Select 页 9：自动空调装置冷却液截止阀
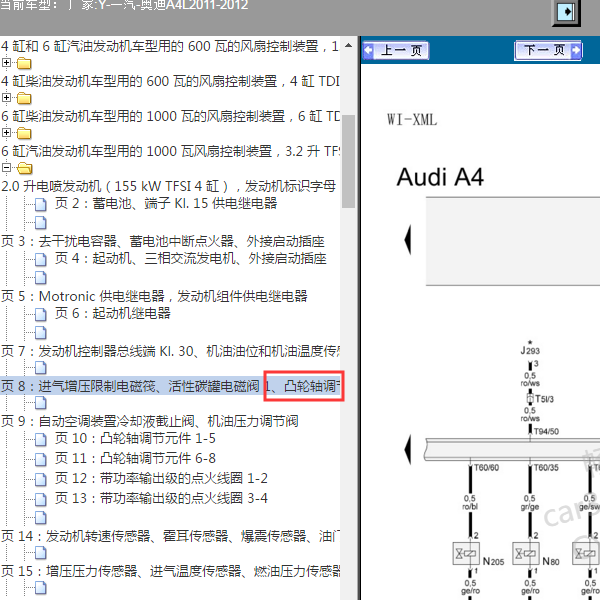 [150, 421]
